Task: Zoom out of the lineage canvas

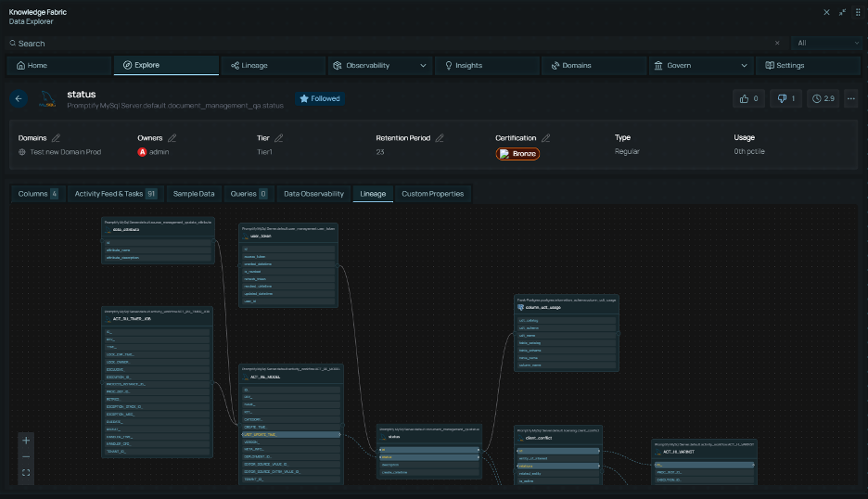Action: (26, 456)
